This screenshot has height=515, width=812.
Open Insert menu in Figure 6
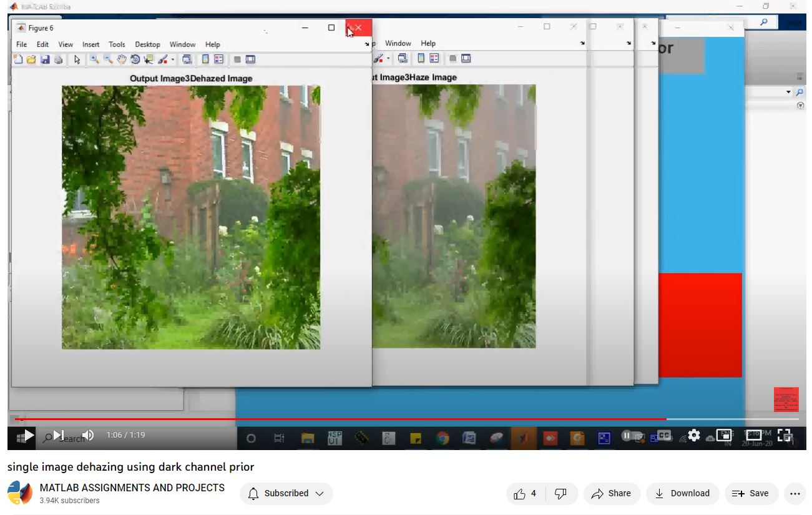click(x=90, y=44)
